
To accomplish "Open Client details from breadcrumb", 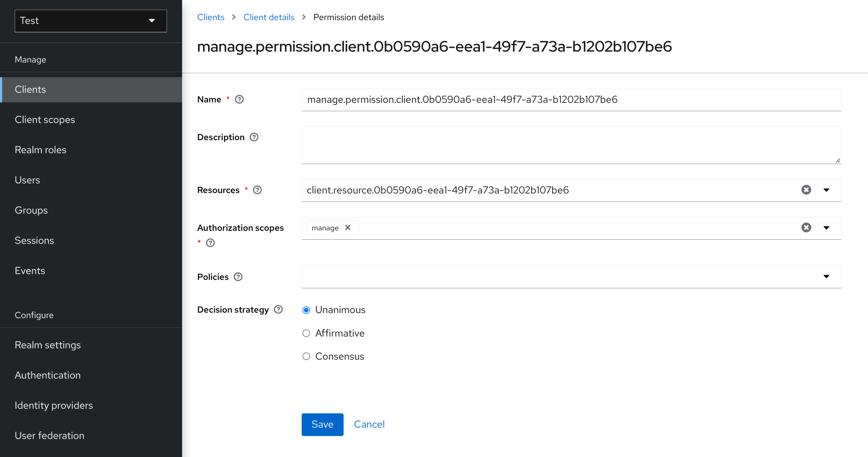I will [269, 17].
